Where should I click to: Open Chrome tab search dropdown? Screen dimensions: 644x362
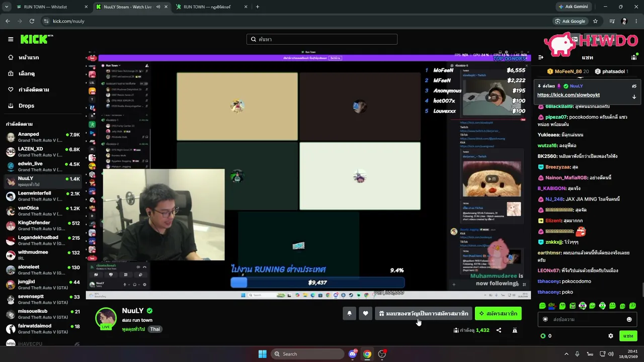click(7, 7)
